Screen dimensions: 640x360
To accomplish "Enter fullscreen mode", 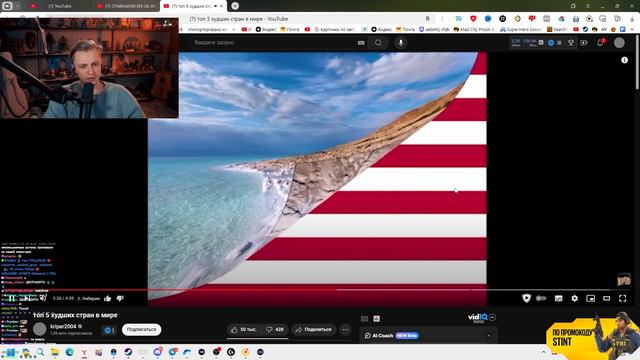I will [622, 298].
